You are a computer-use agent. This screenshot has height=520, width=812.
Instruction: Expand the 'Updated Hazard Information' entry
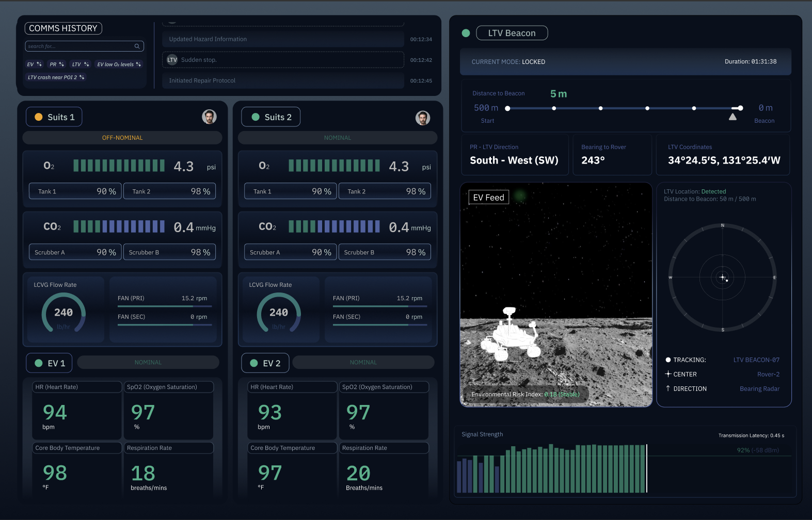(x=283, y=39)
